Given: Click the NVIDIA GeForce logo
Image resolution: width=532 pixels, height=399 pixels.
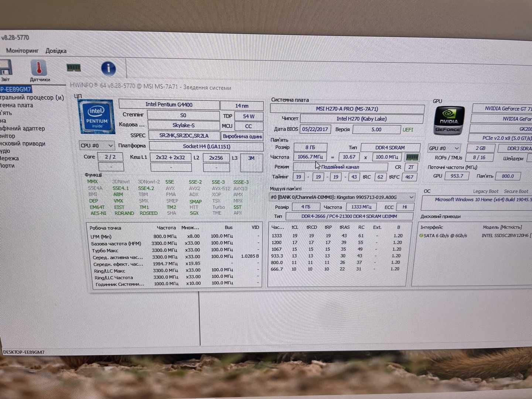Looking at the screenshot, I should 449,121.
